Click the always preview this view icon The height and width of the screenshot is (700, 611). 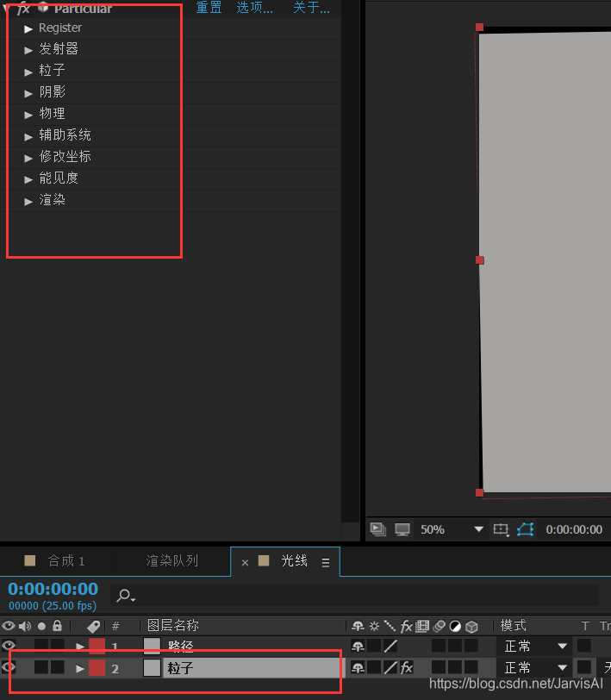click(x=378, y=529)
